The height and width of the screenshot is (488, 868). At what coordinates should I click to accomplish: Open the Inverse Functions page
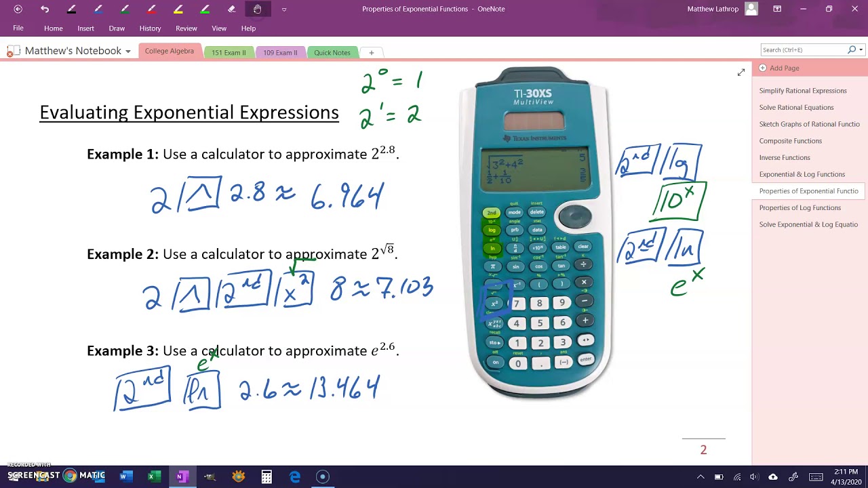point(785,158)
